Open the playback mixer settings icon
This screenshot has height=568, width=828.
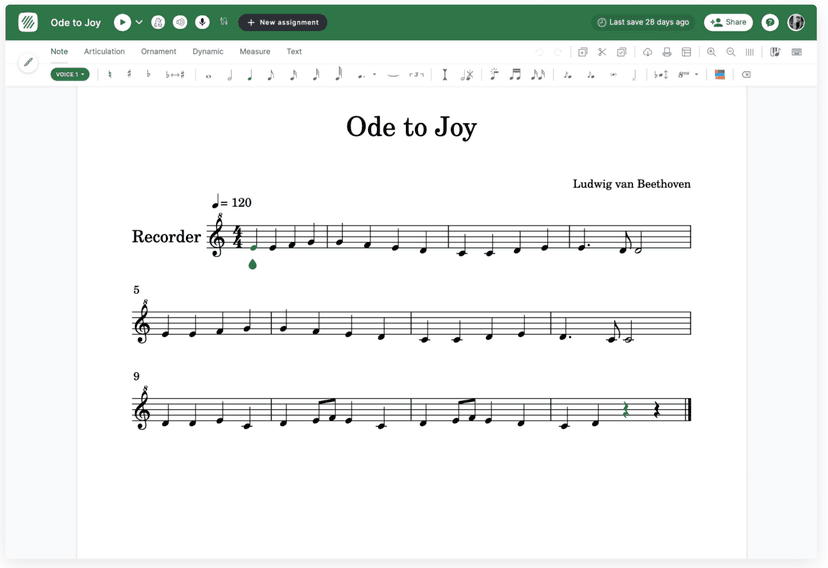tap(224, 22)
